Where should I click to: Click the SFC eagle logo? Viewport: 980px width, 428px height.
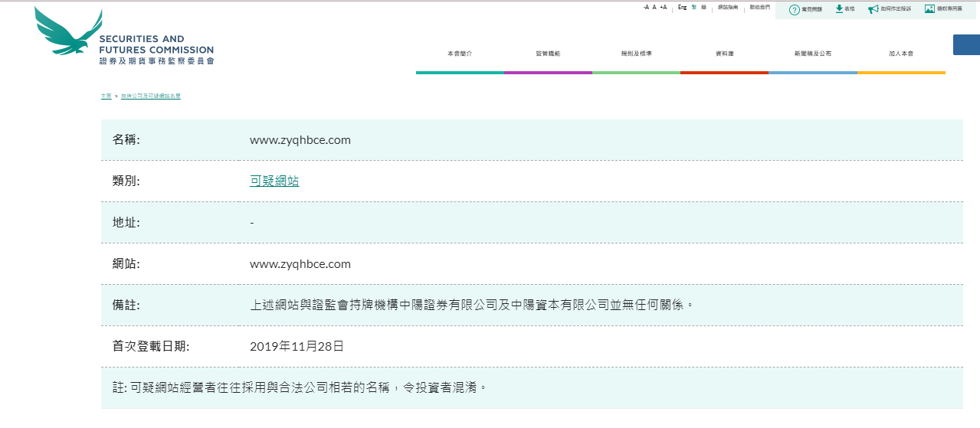[x=69, y=33]
